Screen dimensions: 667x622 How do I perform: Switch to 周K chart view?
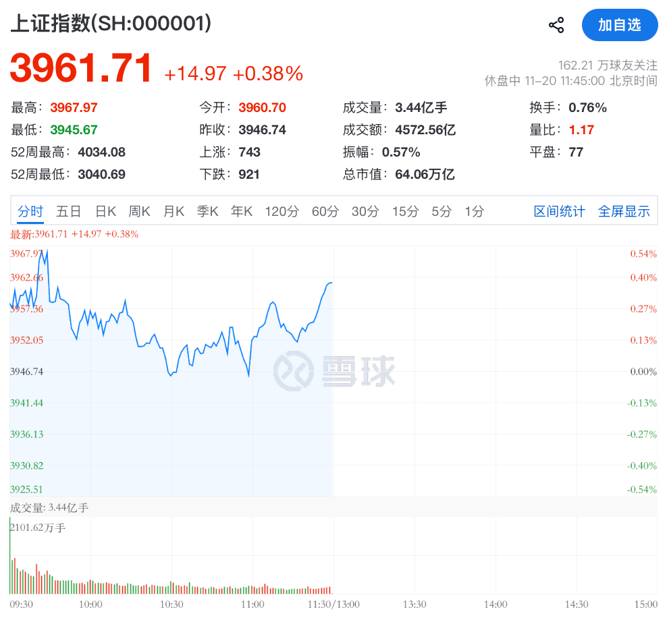[139, 211]
